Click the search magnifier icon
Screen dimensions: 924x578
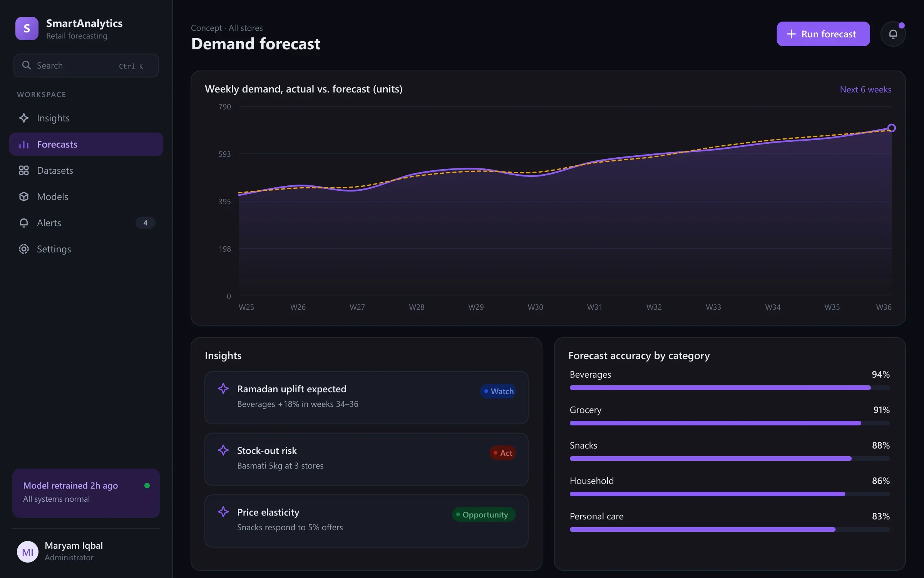[26, 65]
